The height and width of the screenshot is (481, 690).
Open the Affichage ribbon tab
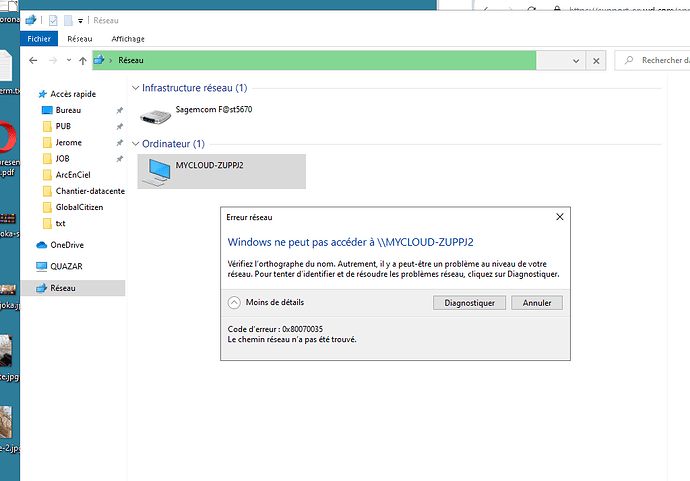pos(128,39)
